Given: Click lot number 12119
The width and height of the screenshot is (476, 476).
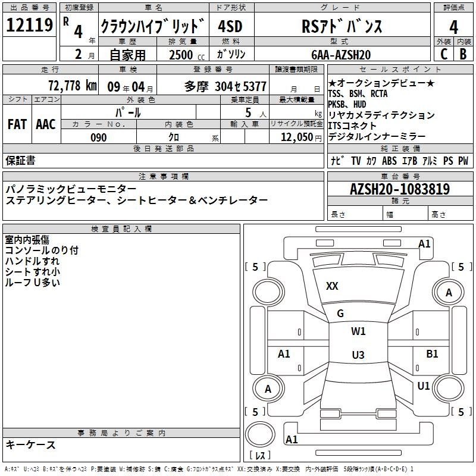Looking at the screenshot, I should (x=29, y=25).
